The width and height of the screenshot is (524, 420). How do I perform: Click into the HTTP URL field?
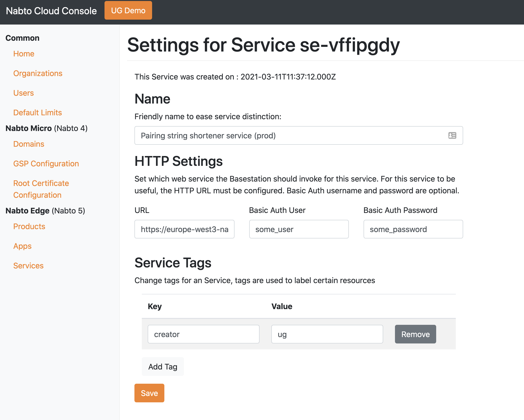[184, 229]
